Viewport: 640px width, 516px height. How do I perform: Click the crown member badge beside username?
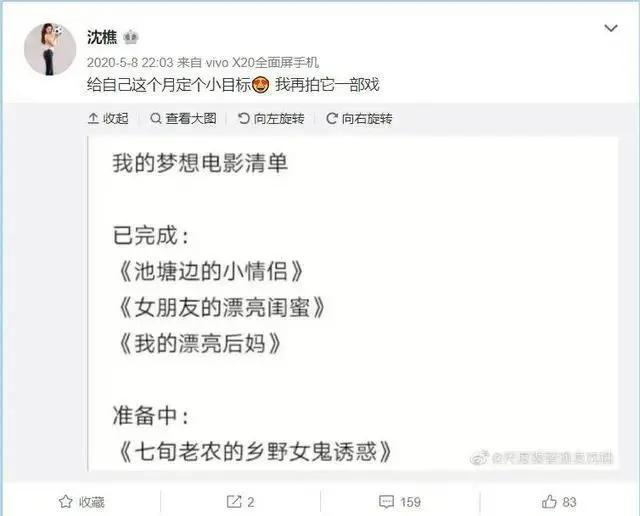131,38
